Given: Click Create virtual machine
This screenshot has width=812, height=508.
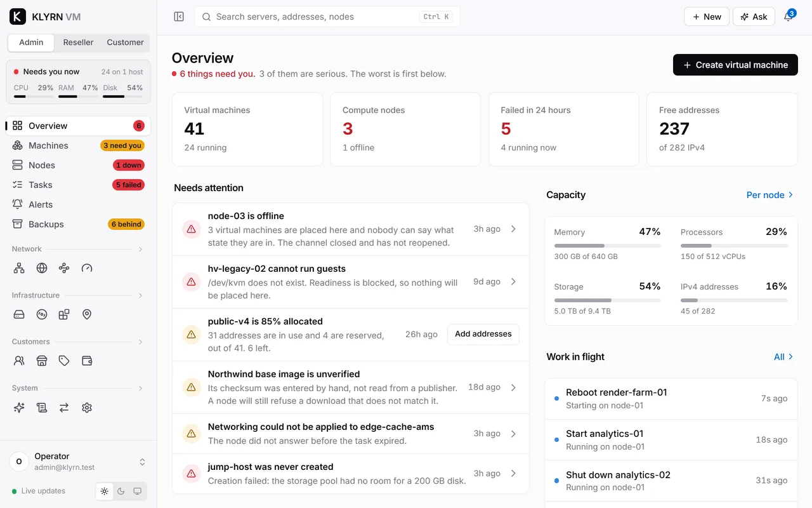Looking at the screenshot, I should tap(735, 65).
